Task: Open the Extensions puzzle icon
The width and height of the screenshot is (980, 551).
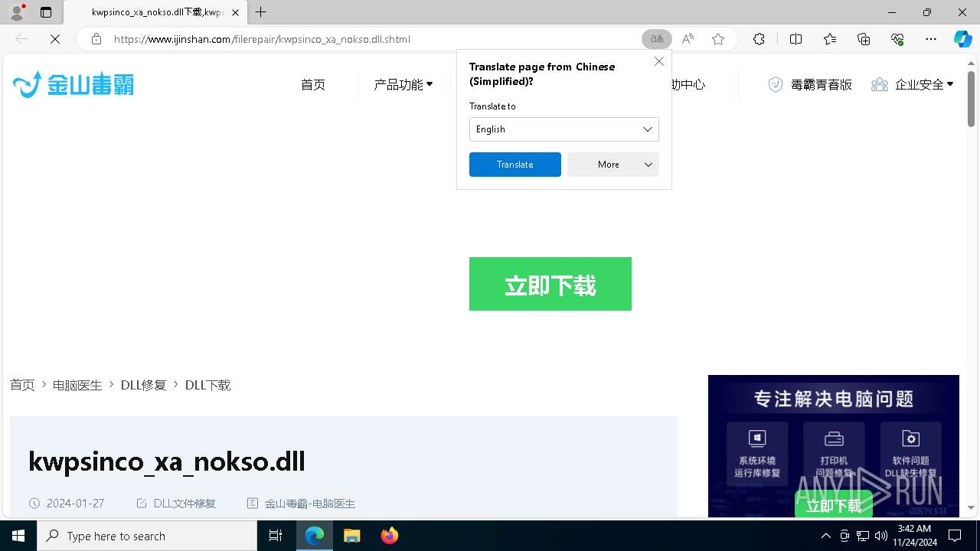Action: 759,39
